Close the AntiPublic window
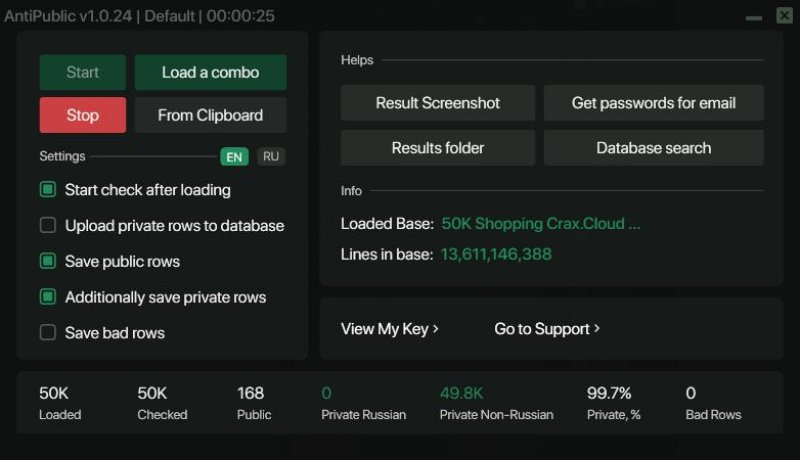800x460 pixels. coord(782,16)
